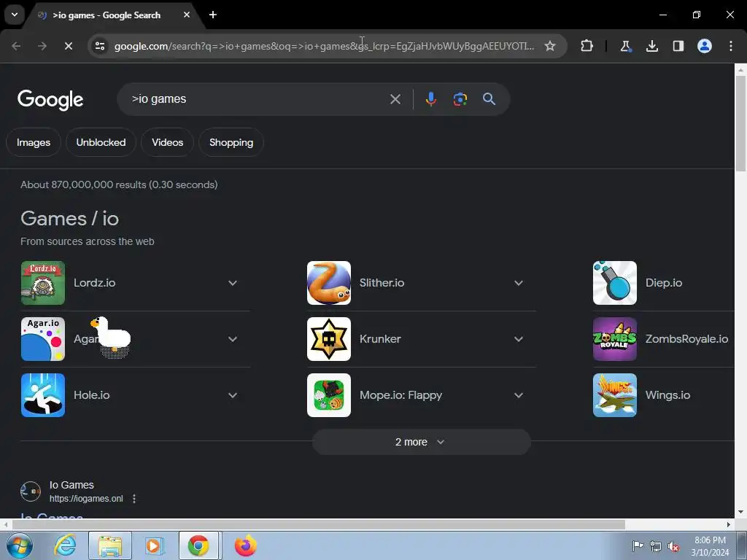This screenshot has width=747, height=560.
Task: Click horizontal scrollbar right arrow
Action: pos(729,524)
